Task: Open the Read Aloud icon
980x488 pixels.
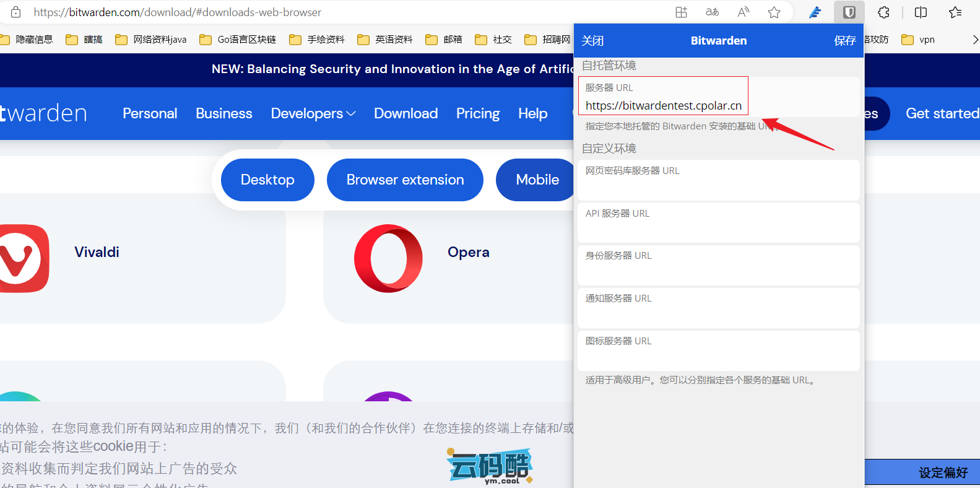Action: pyautogui.click(x=743, y=12)
